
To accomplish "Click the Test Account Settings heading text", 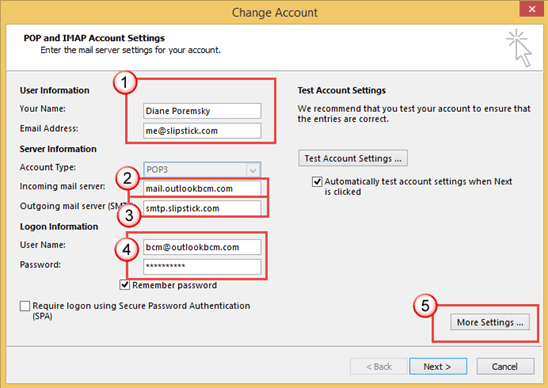I will point(341,90).
